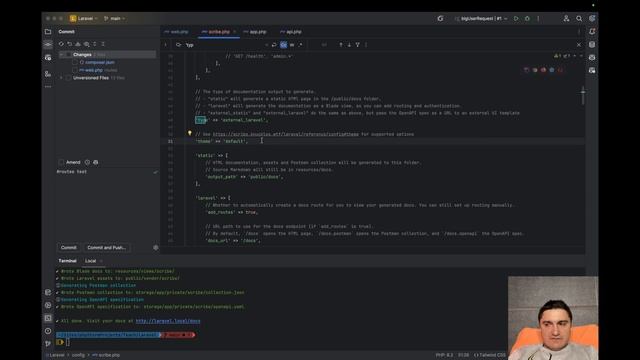The height and width of the screenshot is (360, 640).
Task: Click the scribe.php breadcrumb in status bar
Action: (106, 355)
